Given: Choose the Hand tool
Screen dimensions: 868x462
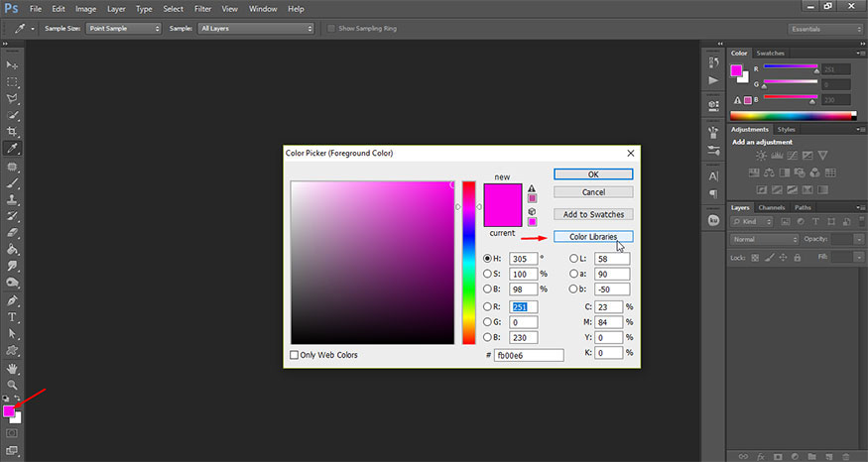Looking at the screenshot, I should pos(13,367).
